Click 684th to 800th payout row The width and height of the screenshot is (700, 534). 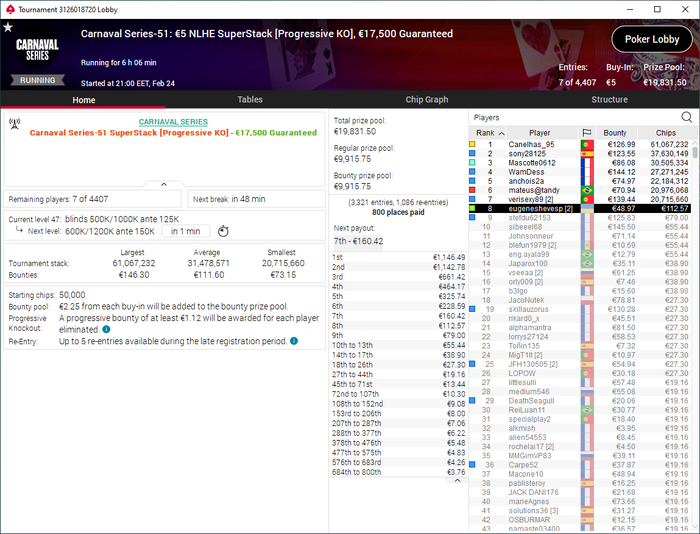pyautogui.click(x=398, y=472)
